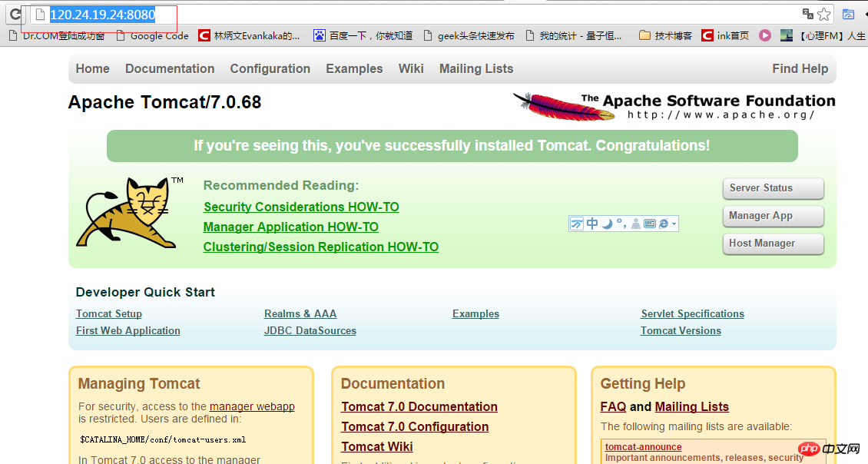868x464 pixels.
Task: Toggle half/full-width moon icon on IME bar
Action: (x=608, y=224)
